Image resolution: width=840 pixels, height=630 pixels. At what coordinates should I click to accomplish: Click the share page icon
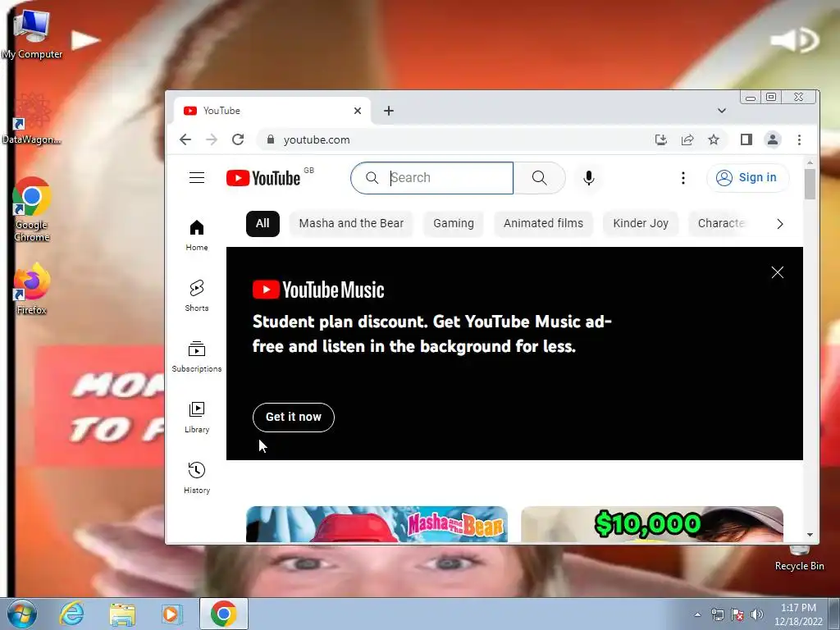tap(687, 139)
